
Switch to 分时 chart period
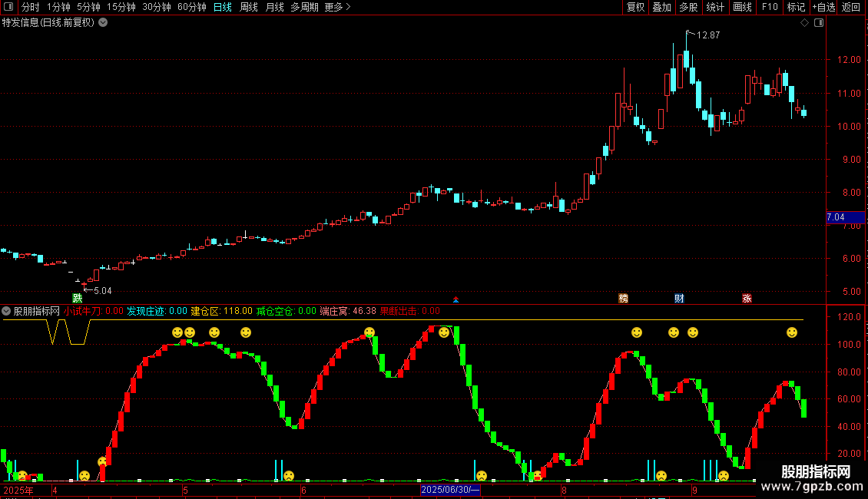coord(31,7)
